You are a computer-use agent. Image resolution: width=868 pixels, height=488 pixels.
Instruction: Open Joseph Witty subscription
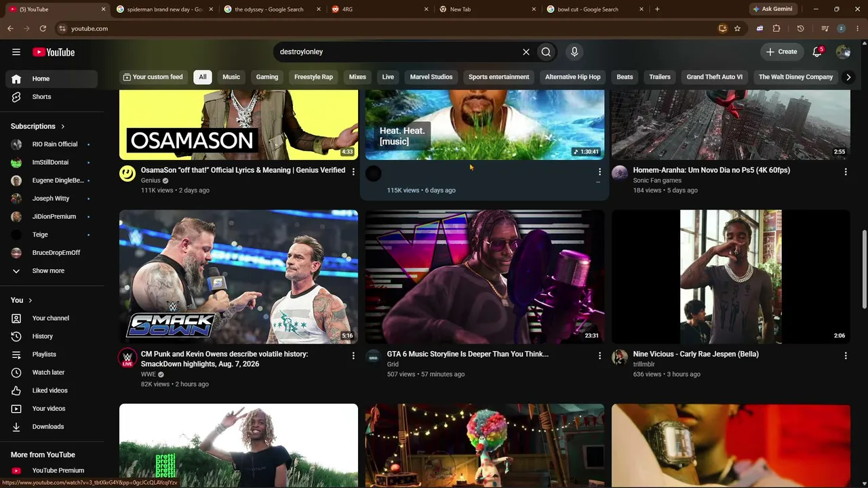(x=52, y=199)
